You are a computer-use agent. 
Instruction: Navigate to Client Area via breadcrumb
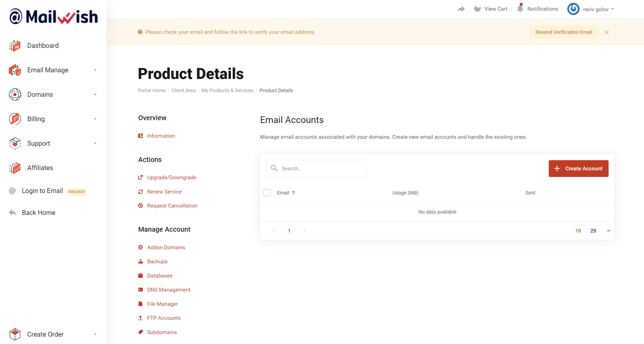183,90
